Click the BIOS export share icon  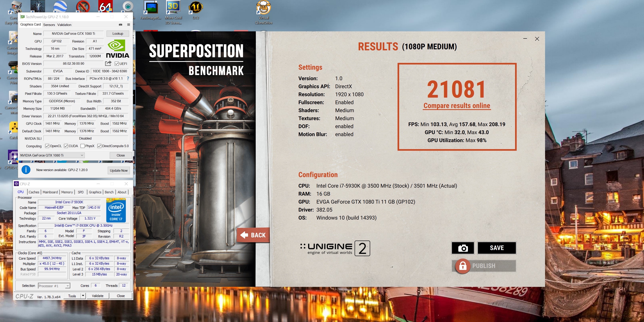(108, 63)
